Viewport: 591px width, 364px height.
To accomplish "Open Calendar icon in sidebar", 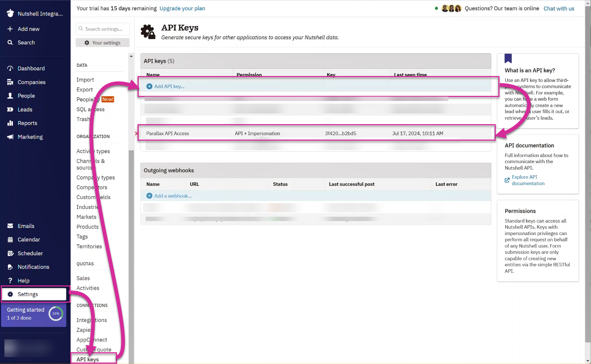I will (x=10, y=239).
